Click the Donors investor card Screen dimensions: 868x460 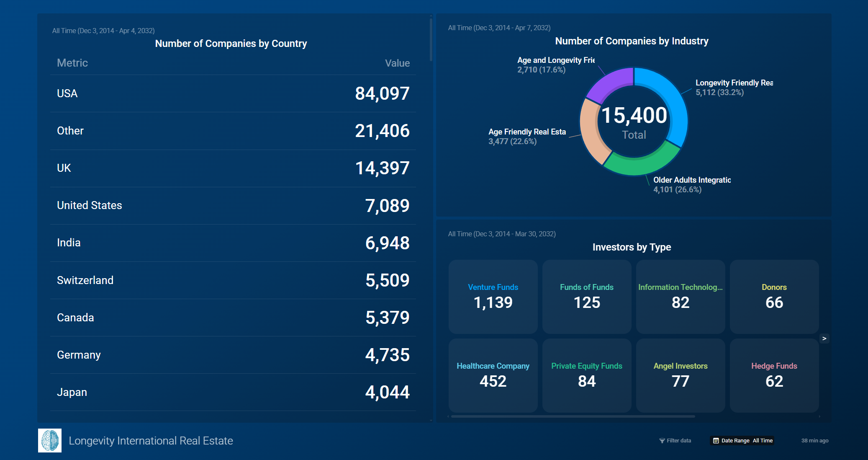(774, 296)
